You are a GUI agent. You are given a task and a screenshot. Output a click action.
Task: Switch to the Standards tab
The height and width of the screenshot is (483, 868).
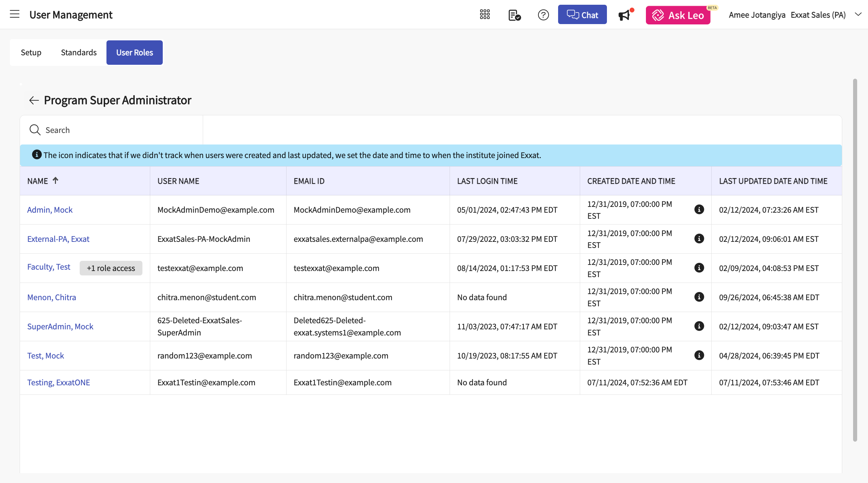click(x=79, y=53)
